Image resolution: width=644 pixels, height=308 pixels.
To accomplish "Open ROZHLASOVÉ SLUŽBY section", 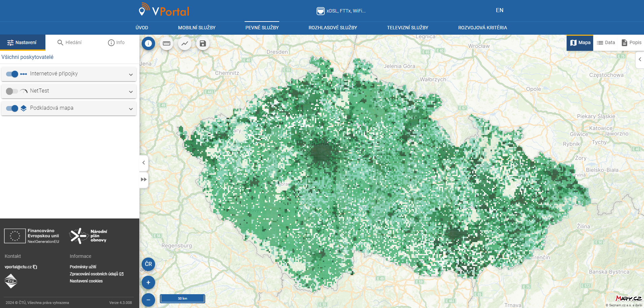I will coord(333,28).
